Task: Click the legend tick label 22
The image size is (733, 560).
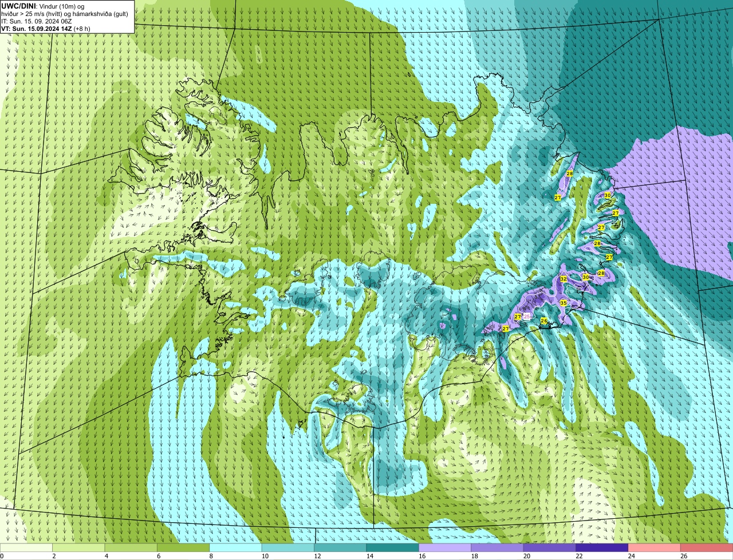Action: point(579,556)
